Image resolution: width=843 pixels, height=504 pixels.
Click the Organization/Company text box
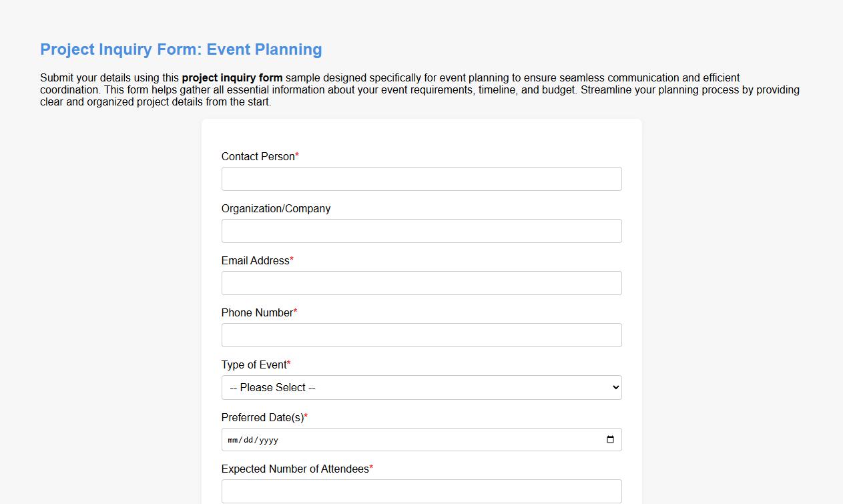coord(420,230)
